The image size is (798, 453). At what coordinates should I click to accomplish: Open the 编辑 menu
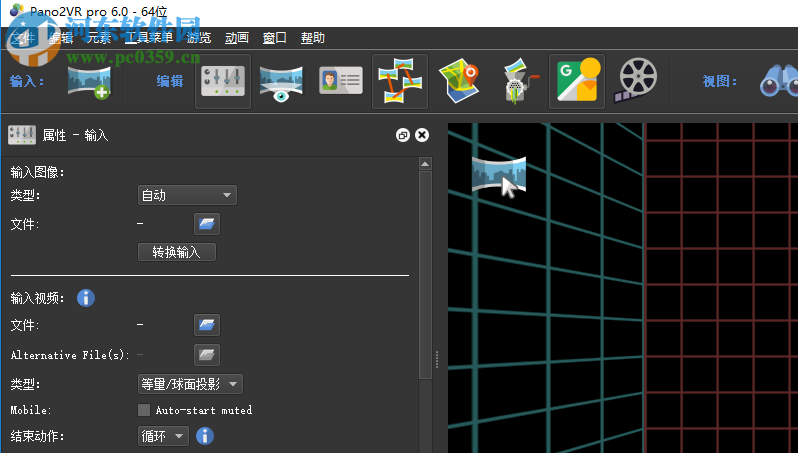click(x=61, y=38)
